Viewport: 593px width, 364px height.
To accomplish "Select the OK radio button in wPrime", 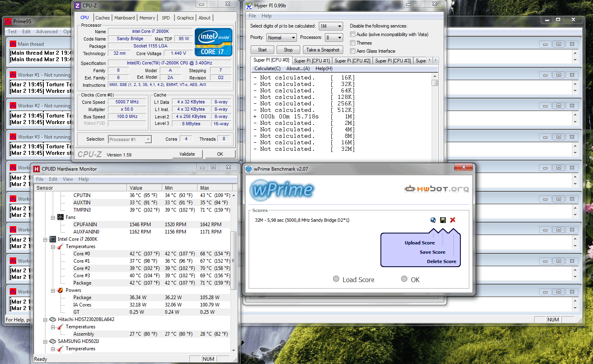I will 404,279.
